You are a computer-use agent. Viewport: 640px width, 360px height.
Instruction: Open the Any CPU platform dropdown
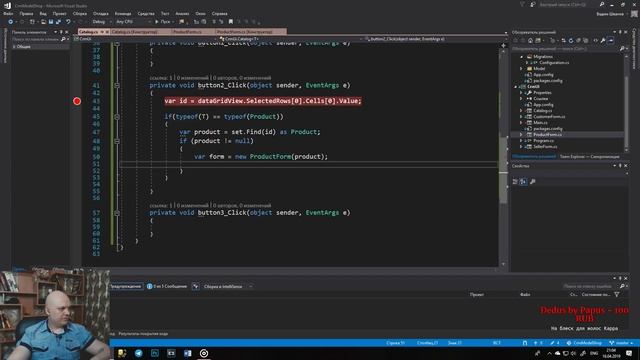pyautogui.click(x=133, y=22)
